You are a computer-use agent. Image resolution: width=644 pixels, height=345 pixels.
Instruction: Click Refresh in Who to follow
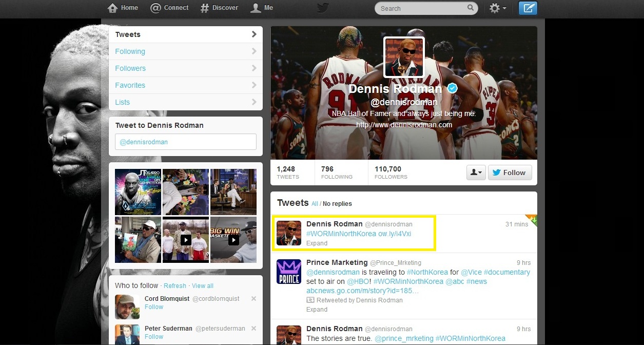175,285
